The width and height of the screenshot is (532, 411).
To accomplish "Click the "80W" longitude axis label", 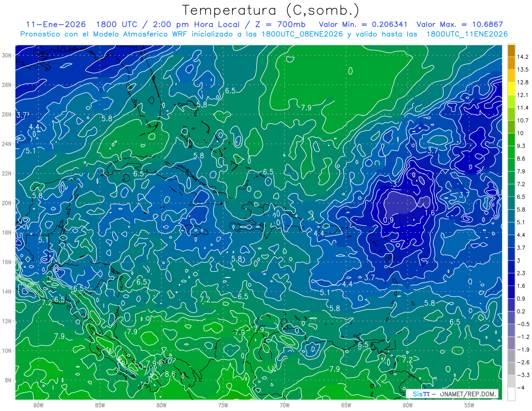I will (x=161, y=405).
